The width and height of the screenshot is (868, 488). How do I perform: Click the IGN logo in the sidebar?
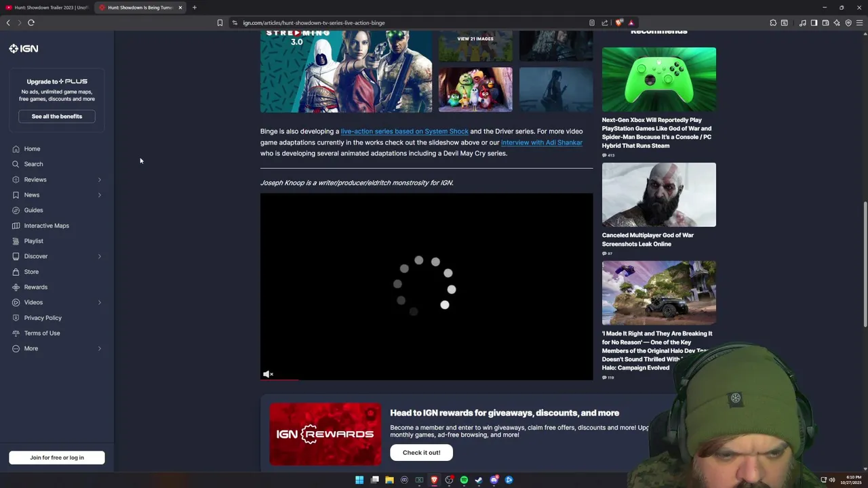(24, 49)
